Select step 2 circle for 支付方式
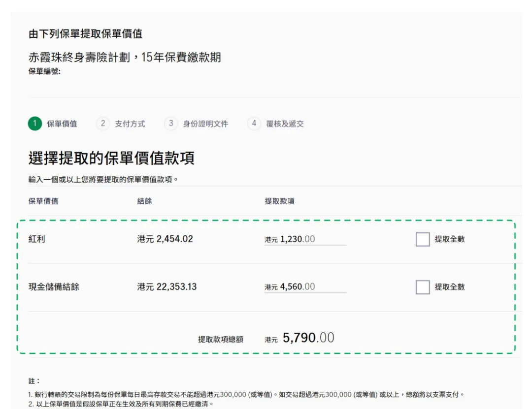The height and width of the screenshot is (409, 532). pyautogui.click(x=103, y=123)
